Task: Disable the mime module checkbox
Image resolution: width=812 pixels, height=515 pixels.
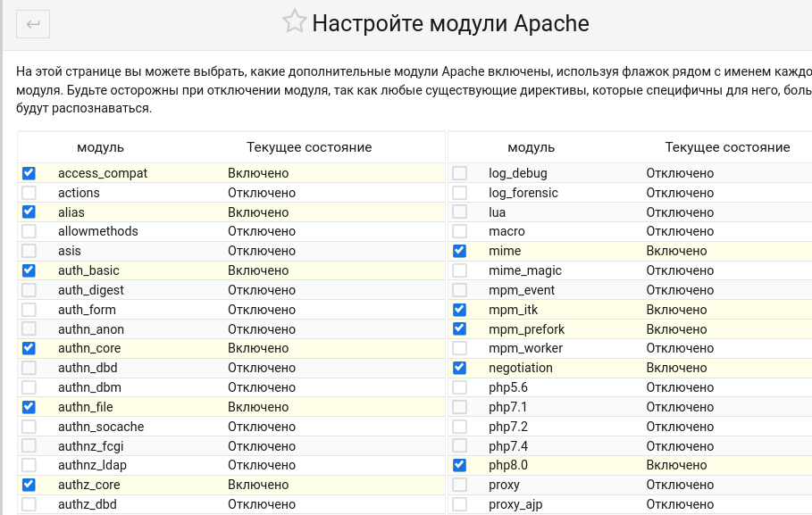Action: pyautogui.click(x=460, y=251)
